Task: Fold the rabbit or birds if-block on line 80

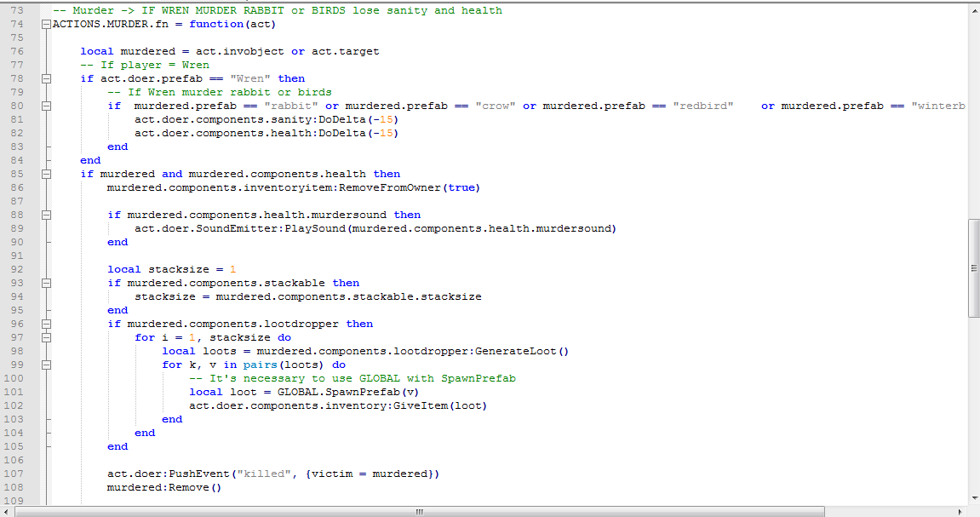Action: click(x=45, y=106)
